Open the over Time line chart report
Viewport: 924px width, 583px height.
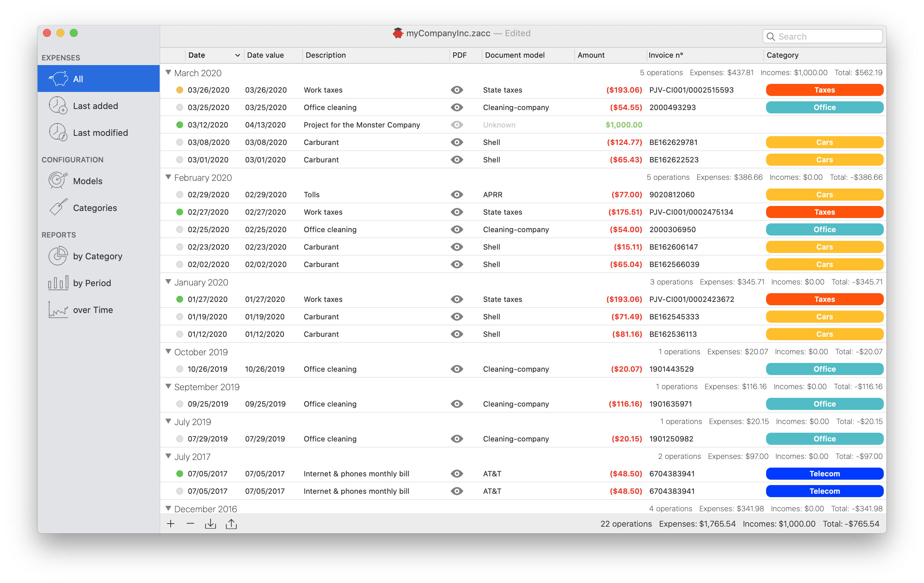58,310
